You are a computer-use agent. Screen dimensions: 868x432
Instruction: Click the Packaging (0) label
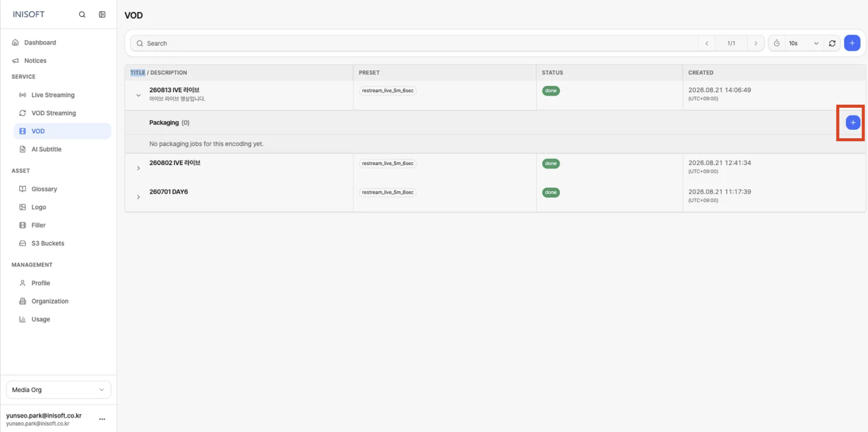click(169, 123)
